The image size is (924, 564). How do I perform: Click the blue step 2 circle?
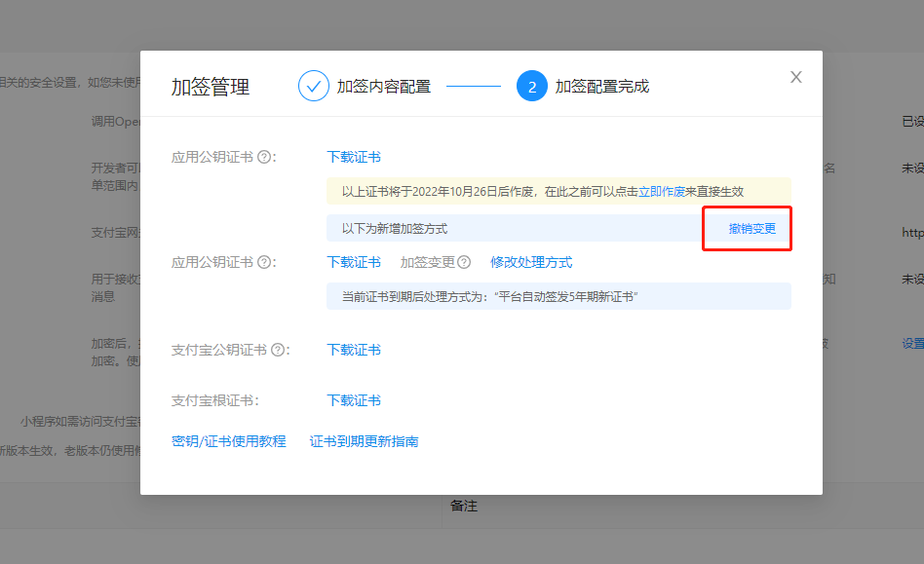point(532,86)
